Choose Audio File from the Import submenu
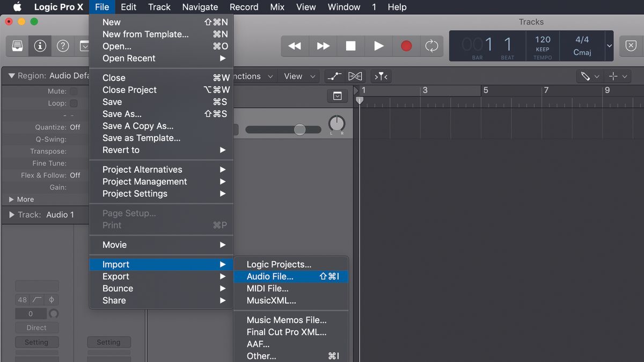This screenshot has width=644, height=362. tap(290, 277)
